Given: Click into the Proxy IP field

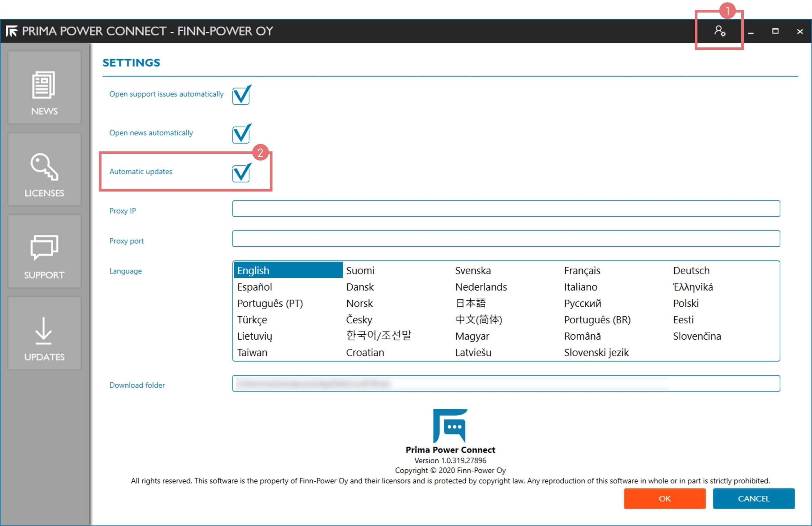Looking at the screenshot, I should [x=506, y=208].
